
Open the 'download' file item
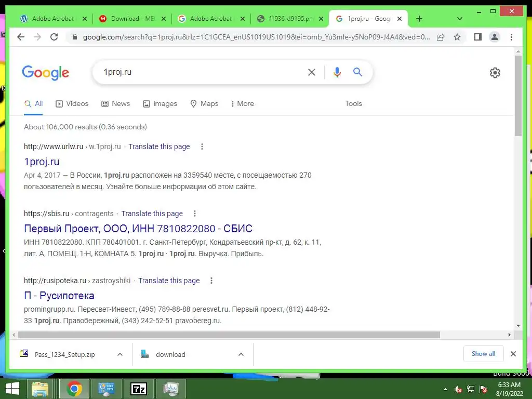170,354
